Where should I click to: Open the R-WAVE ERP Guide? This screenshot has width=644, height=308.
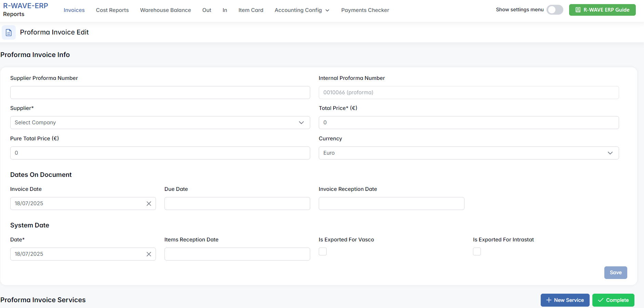pyautogui.click(x=602, y=10)
